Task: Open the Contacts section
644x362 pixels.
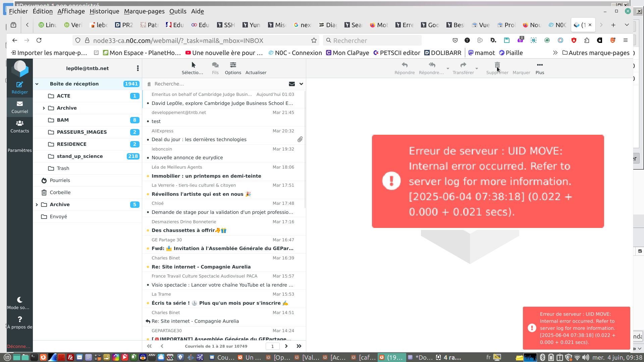Action: coord(20,126)
